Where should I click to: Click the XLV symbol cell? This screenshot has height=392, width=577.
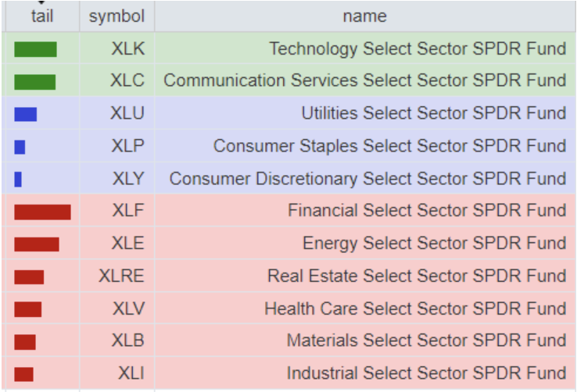click(x=127, y=308)
